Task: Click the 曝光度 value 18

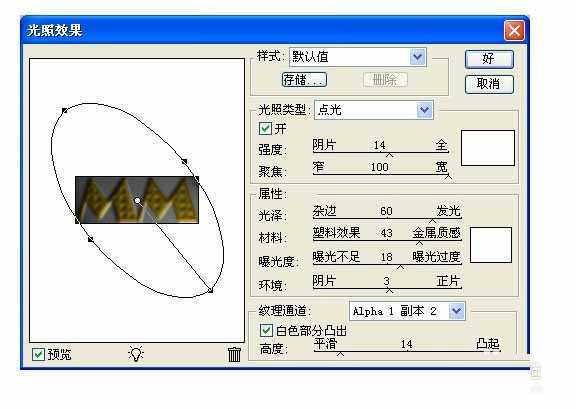Action: coord(386,257)
